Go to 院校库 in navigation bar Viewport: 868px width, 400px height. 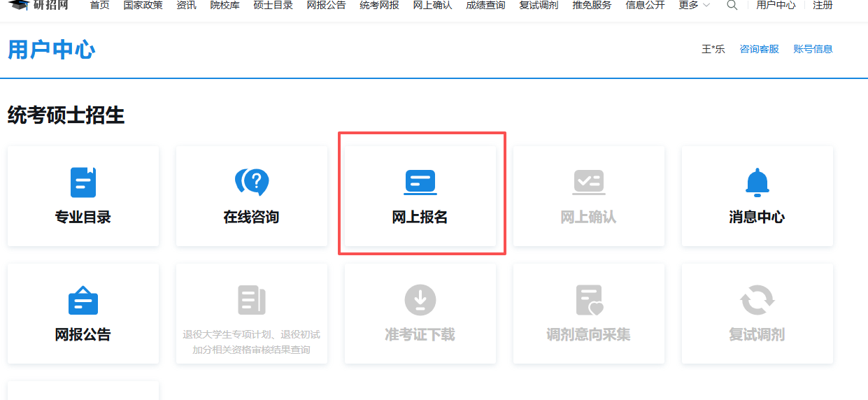(x=224, y=6)
